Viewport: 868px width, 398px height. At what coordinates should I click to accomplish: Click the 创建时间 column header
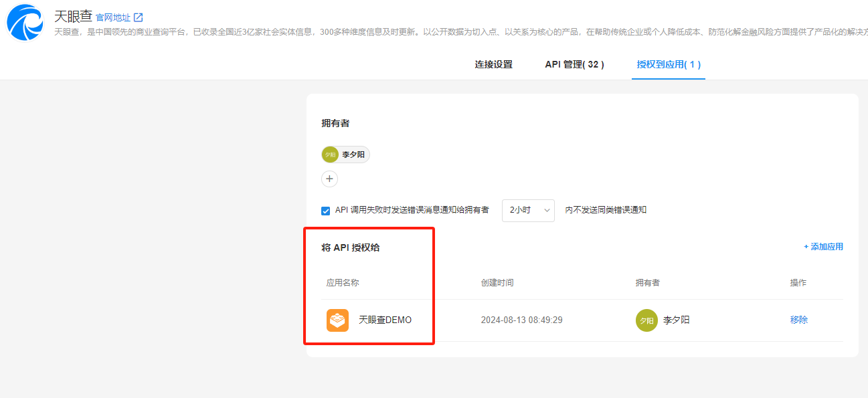tap(497, 283)
